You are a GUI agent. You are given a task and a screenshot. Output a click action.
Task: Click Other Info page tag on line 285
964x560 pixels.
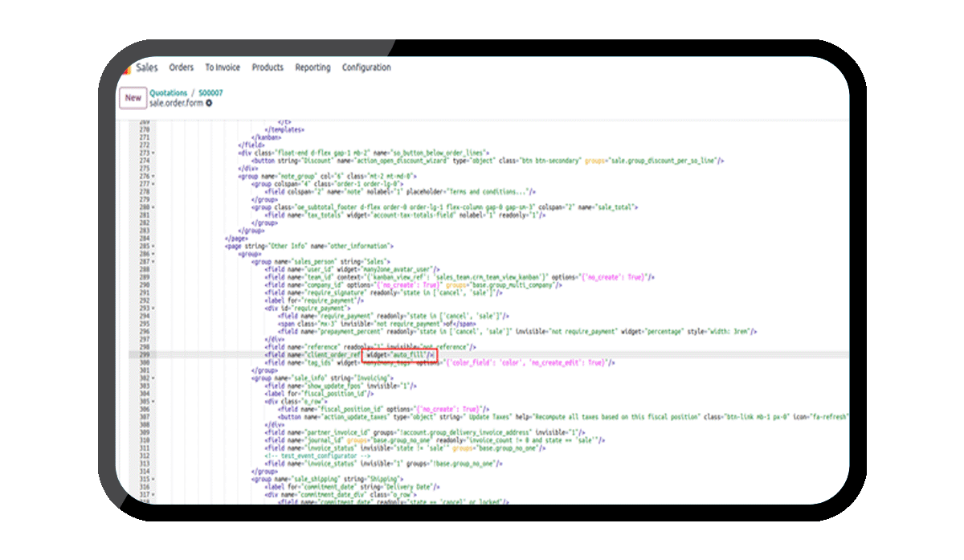tap(309, 245)
